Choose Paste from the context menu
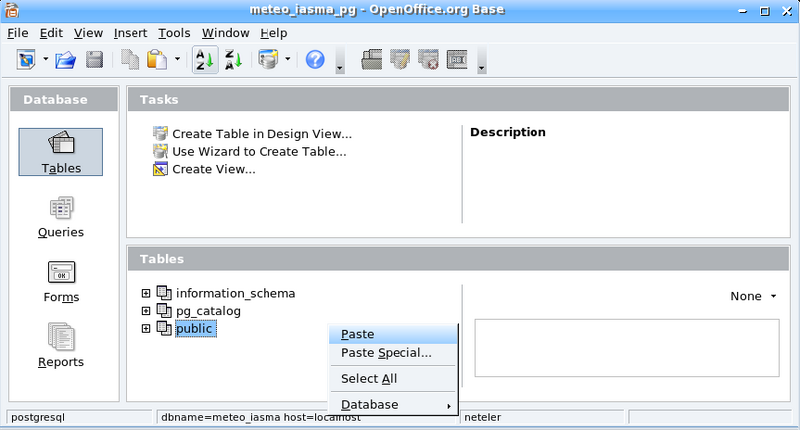The width and height of the screenshot is (800, 430). coord(358,334)
